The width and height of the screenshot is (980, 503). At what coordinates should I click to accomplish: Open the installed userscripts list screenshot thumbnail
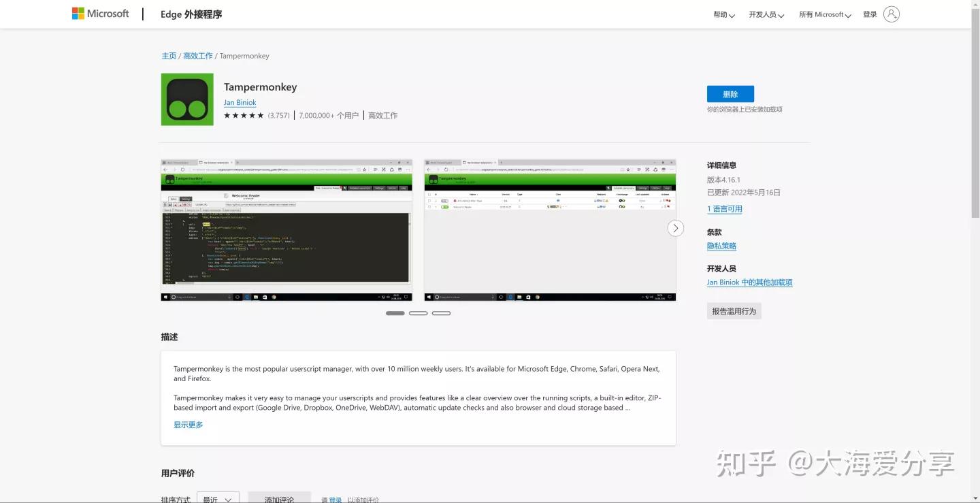pos(550,230)
